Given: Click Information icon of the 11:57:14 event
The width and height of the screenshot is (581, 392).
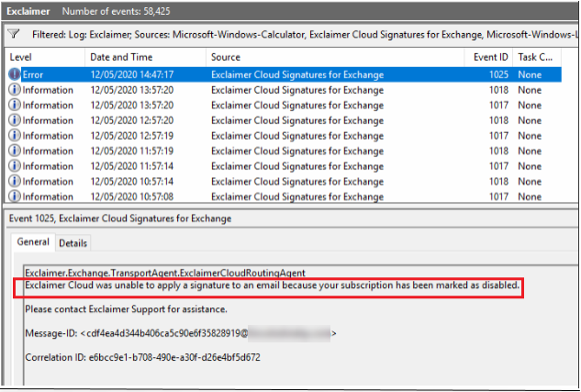Looking at the screenshot, I should (14, 166).
